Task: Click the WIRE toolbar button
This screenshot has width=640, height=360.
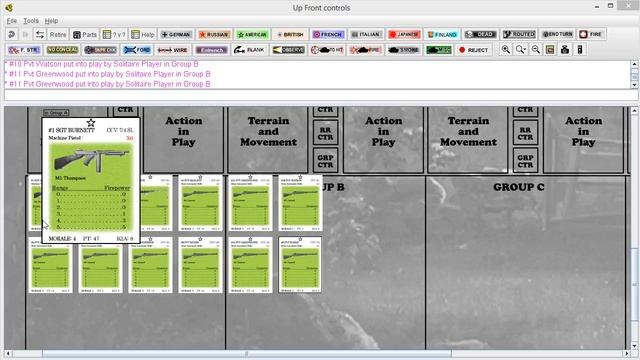Action: [172, 50]
